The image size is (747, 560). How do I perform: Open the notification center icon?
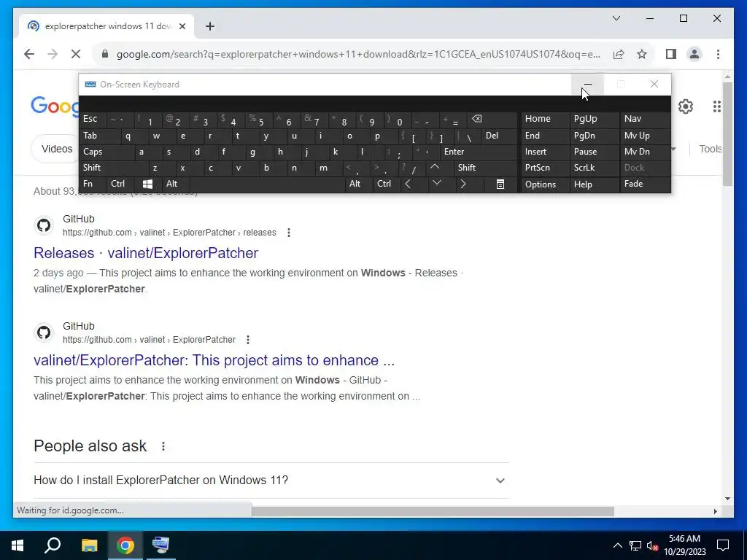pos(723,545)
